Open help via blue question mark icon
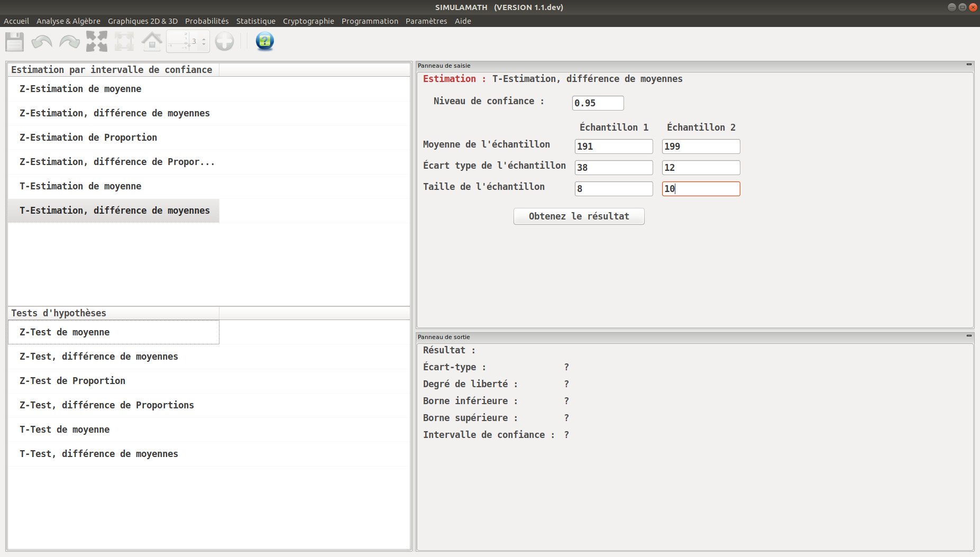 click(x=264, y=41)
